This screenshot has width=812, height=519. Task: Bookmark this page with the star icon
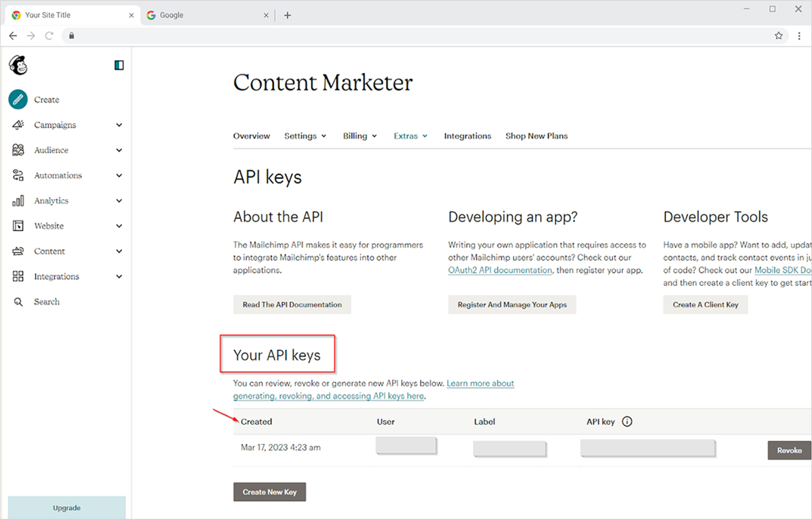[778, 36]
